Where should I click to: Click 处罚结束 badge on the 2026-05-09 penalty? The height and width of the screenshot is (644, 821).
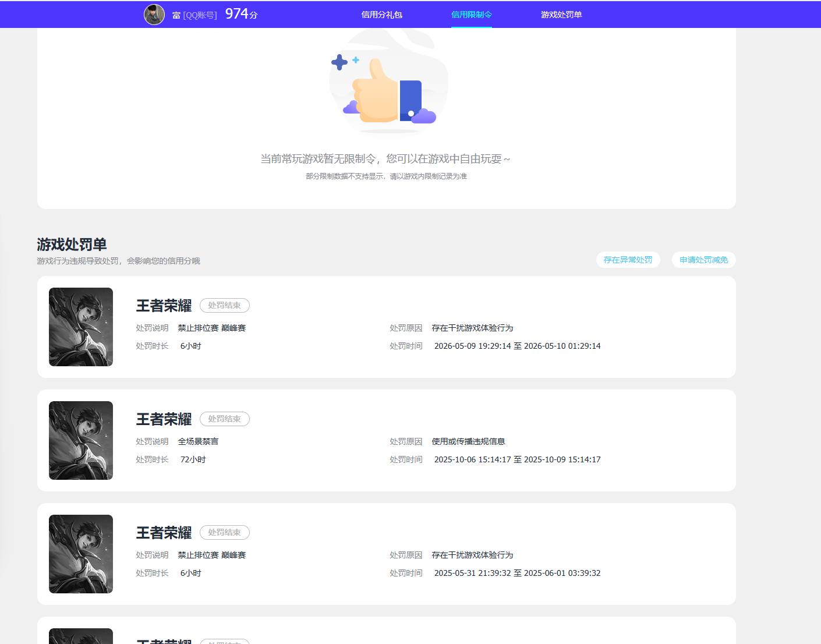point(225,305)
